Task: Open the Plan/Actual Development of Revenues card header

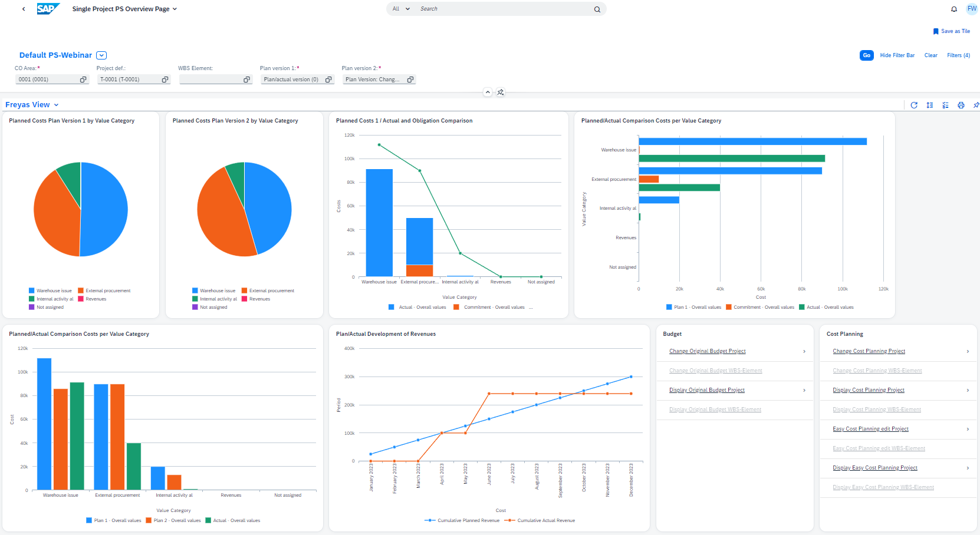Action: (386, 334)
